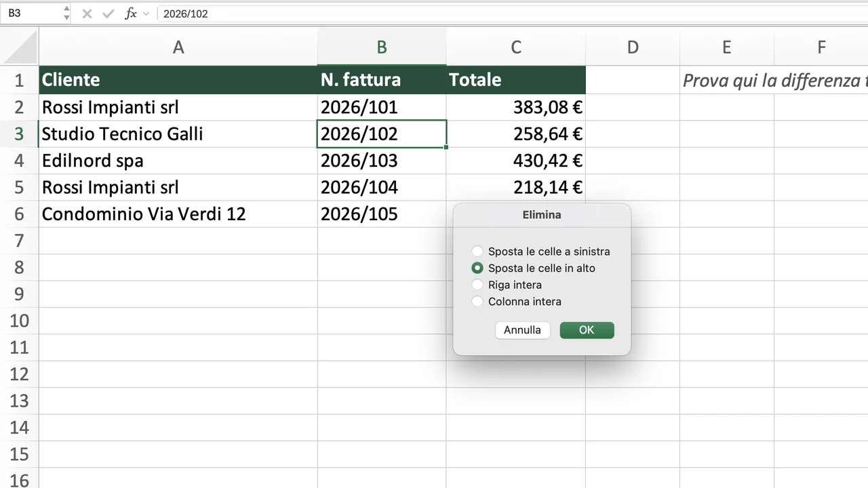Click total cell 218,14 €
This screenshot has width=868, height=488.
(516, 187)
